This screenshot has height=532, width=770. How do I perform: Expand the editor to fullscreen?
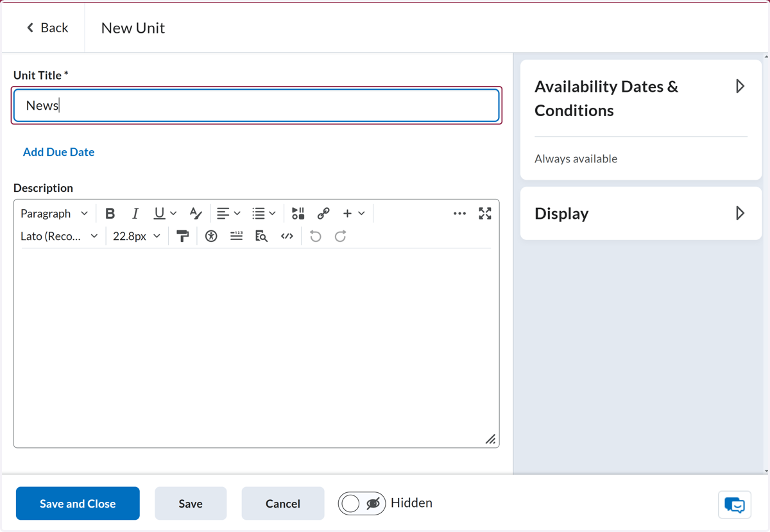coord(485,213)
